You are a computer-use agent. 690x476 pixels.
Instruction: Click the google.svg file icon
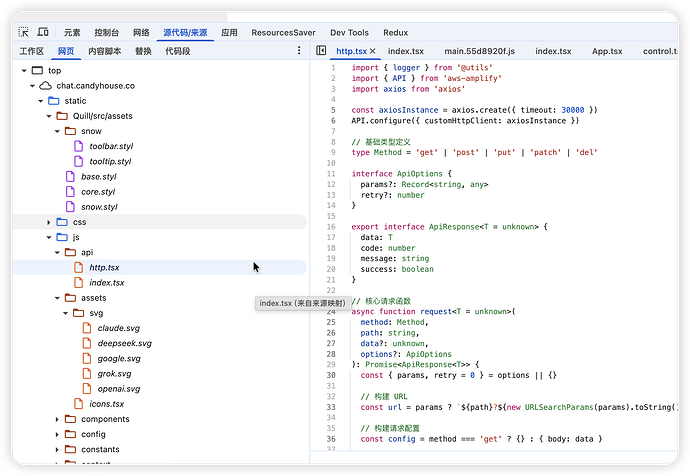coord(87,359)
